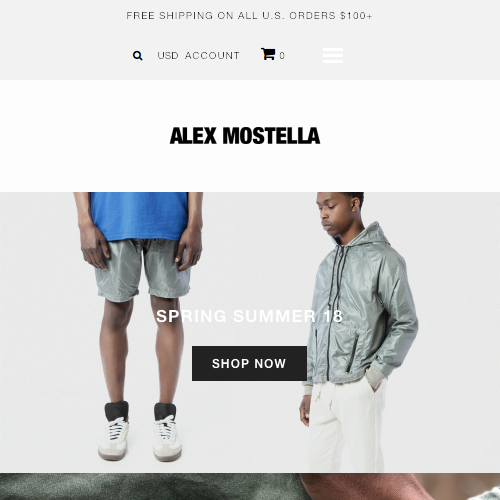Click the free shipping announcement banner
Viewport: 500px width, 500px height.
pyautogui.click(x=249, y=16)
